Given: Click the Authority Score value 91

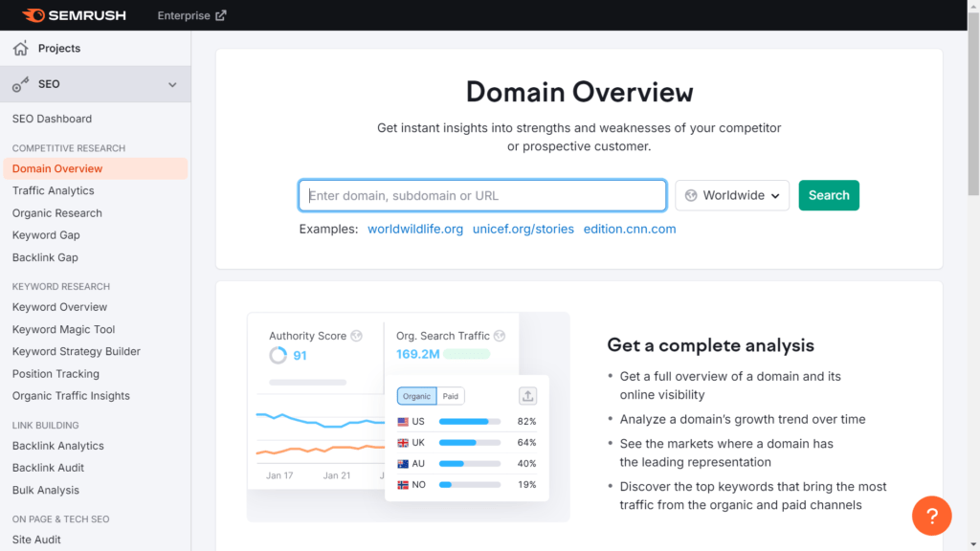Looking at the screenshot, I should (x=300, y=356).
